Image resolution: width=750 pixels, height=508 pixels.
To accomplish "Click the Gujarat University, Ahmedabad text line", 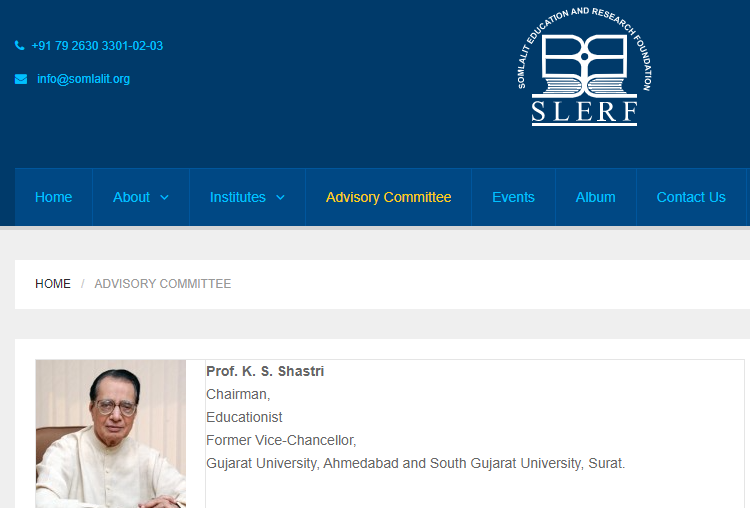I will pyautogui.click(x=415, y=463).
